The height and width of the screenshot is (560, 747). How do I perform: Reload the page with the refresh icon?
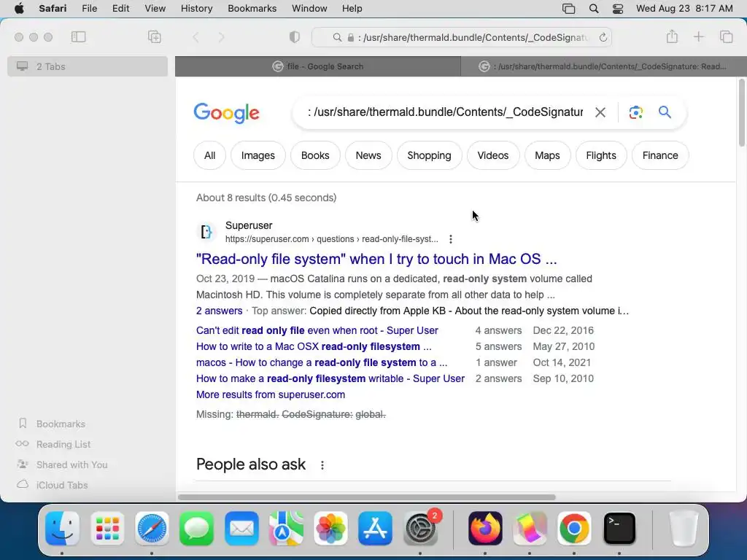(603, 37)
